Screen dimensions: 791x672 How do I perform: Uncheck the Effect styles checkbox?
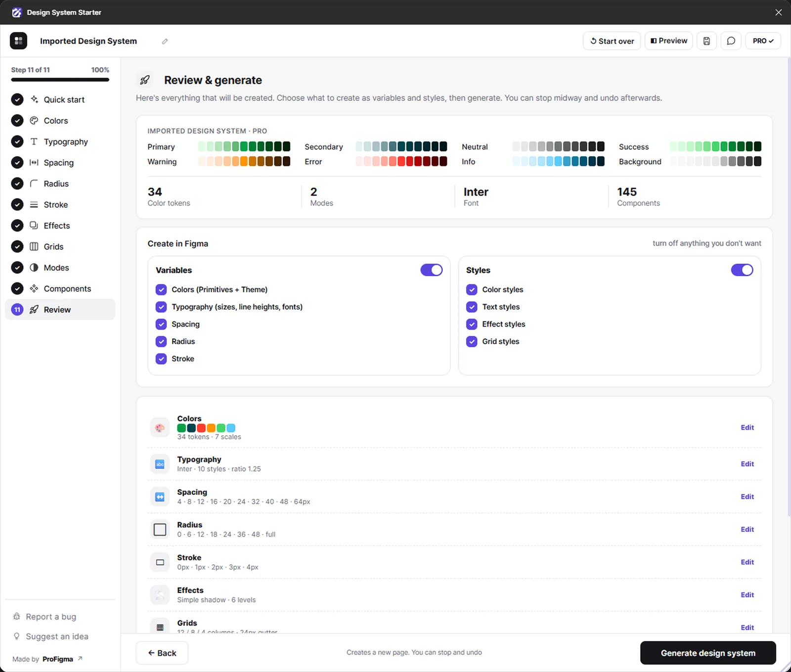click(472, 324)
